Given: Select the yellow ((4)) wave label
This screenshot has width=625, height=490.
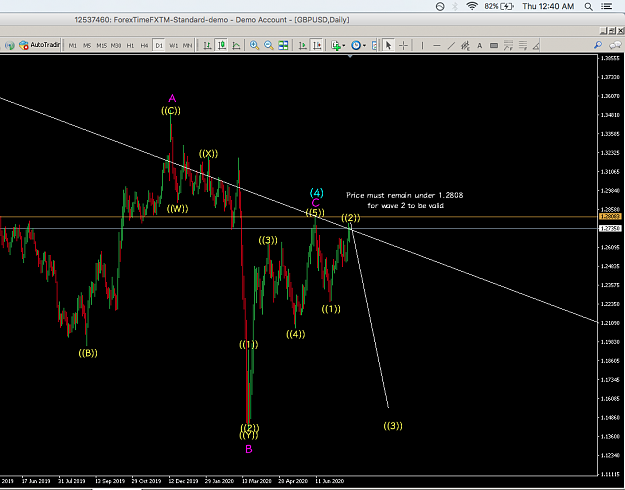Looking at the screenshot, I should pos(295,334).
